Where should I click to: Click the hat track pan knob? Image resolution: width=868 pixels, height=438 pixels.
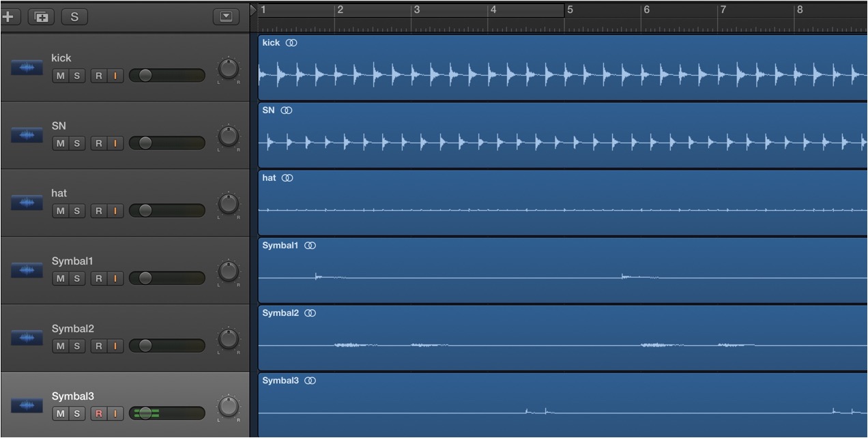click(x=229, y=204)
